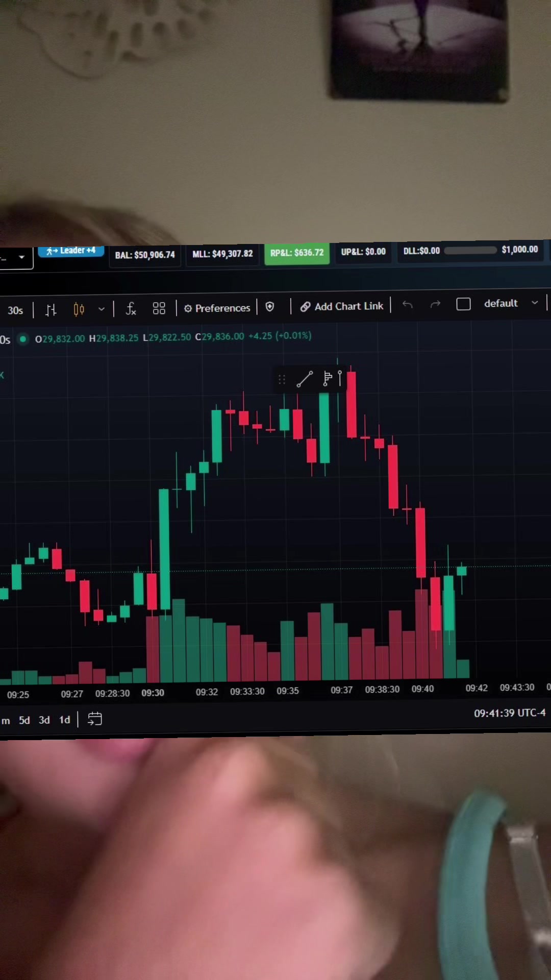Open the go-to-date calendar icon

point(95,719)
